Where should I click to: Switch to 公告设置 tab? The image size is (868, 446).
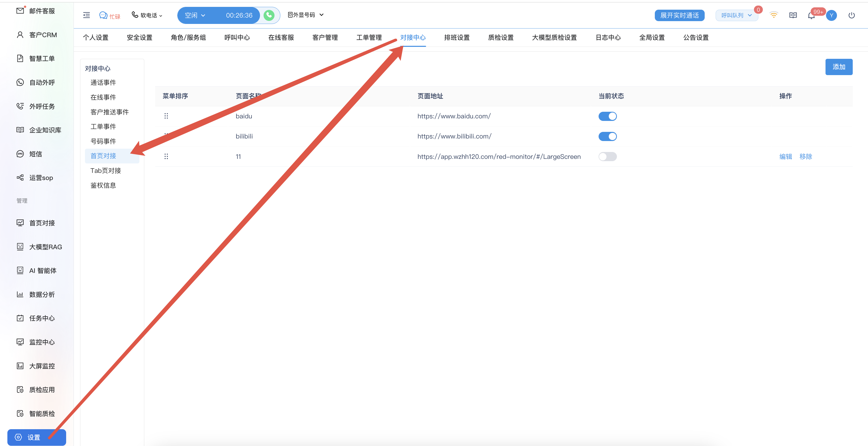[x=696, y=37]
